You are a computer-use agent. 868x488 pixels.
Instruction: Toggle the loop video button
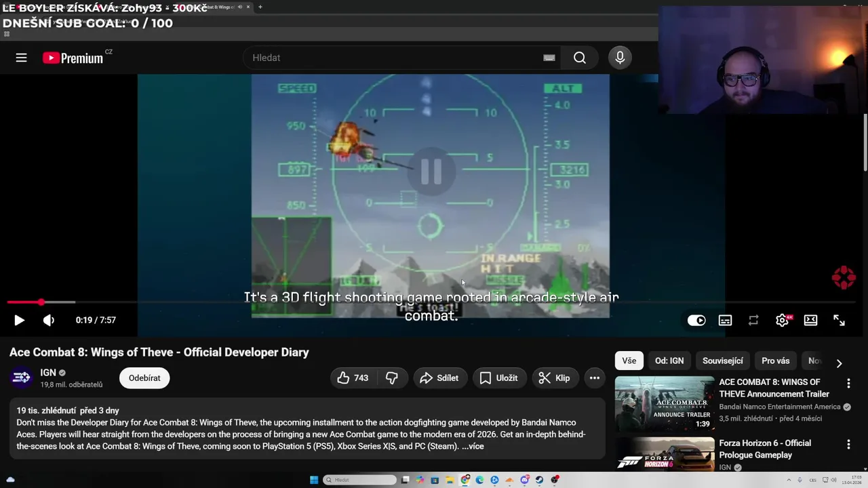[753, 320]
